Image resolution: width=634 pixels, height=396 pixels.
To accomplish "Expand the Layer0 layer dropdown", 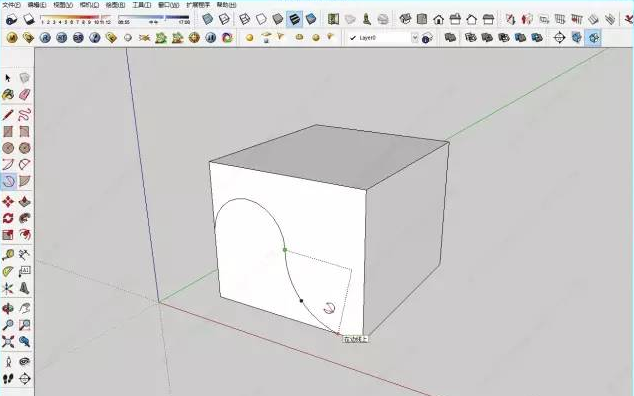I will (415, 38).
